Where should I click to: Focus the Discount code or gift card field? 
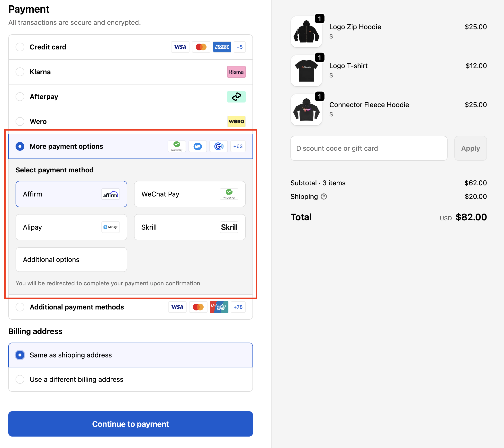[369, 148]
